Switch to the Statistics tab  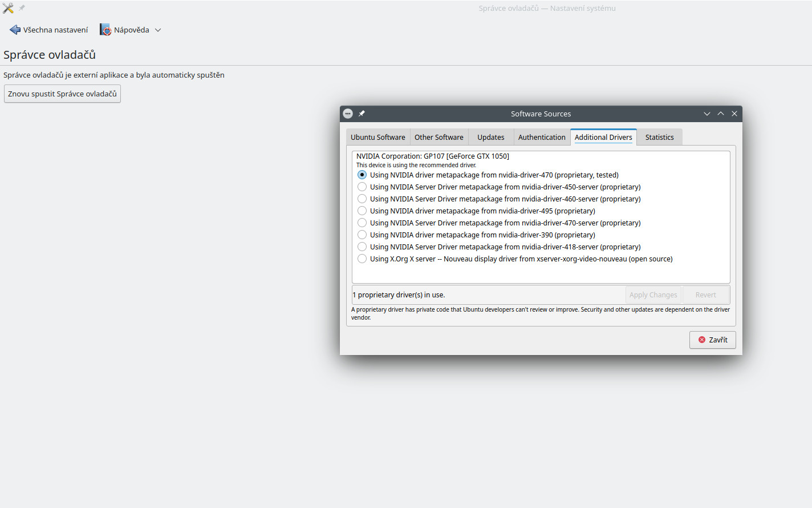660,137
